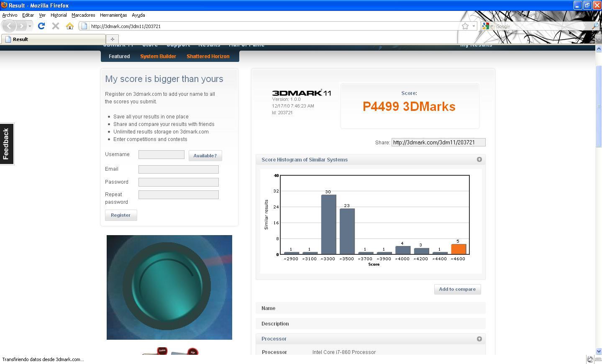Open the System Builder link
The width and height of the screenshot is (602, 364).
[x=158, y=56]
